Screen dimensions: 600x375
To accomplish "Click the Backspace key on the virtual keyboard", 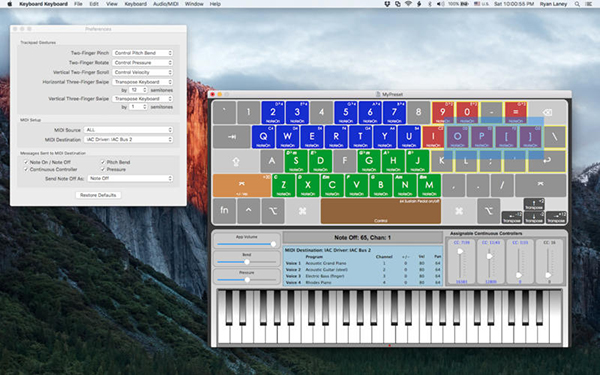I will point(547,112).
